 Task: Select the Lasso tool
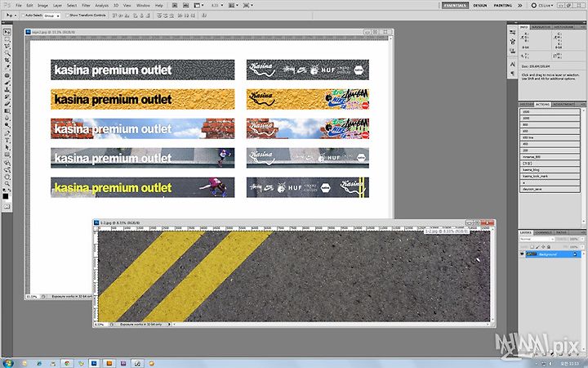7,47
